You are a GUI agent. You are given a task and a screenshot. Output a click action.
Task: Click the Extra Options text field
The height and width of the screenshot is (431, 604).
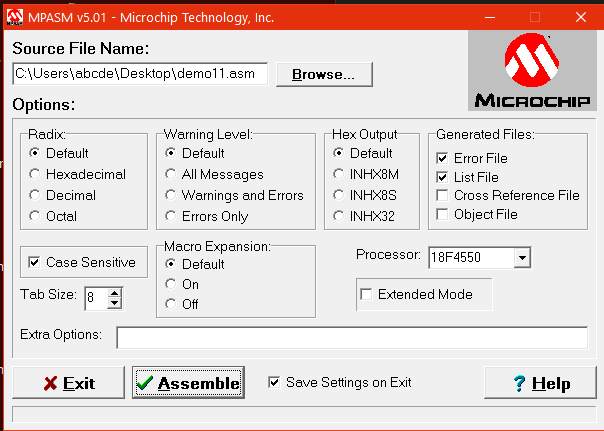[x=352, y=337]
